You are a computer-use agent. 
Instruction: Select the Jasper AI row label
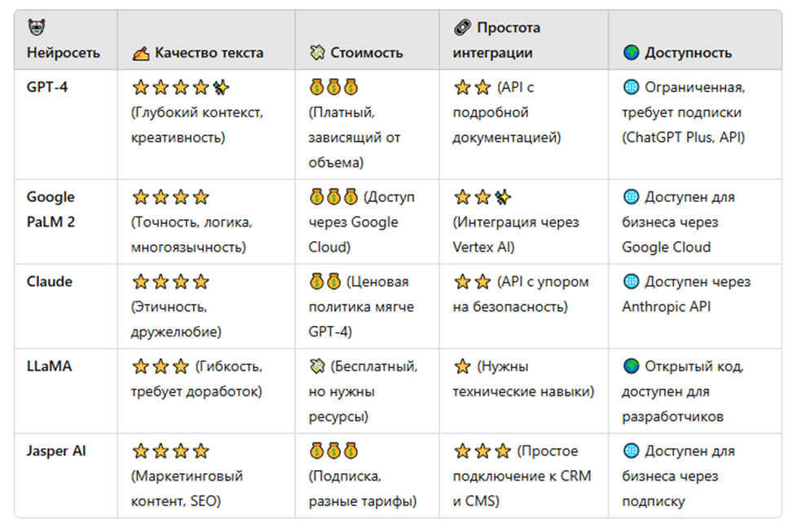(56, 451)
